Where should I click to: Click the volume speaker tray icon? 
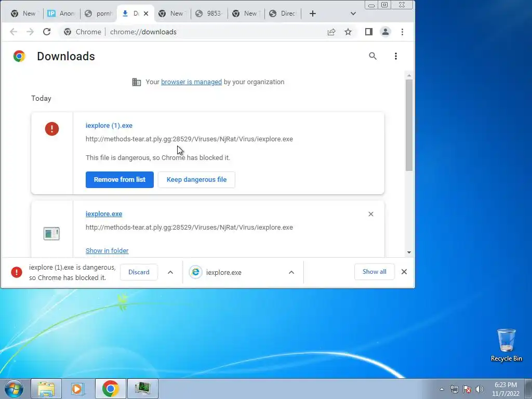pos(480,389)
